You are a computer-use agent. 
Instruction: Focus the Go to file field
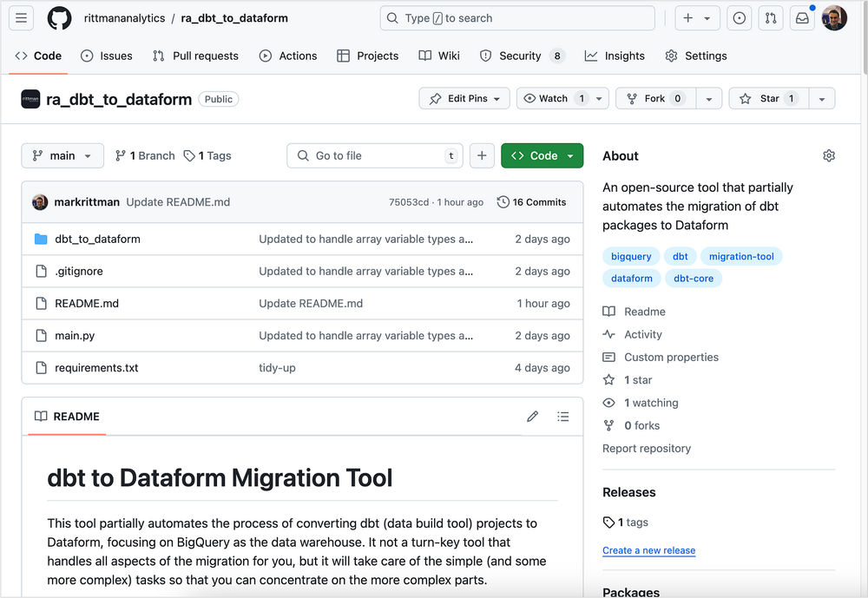(375, 155)
